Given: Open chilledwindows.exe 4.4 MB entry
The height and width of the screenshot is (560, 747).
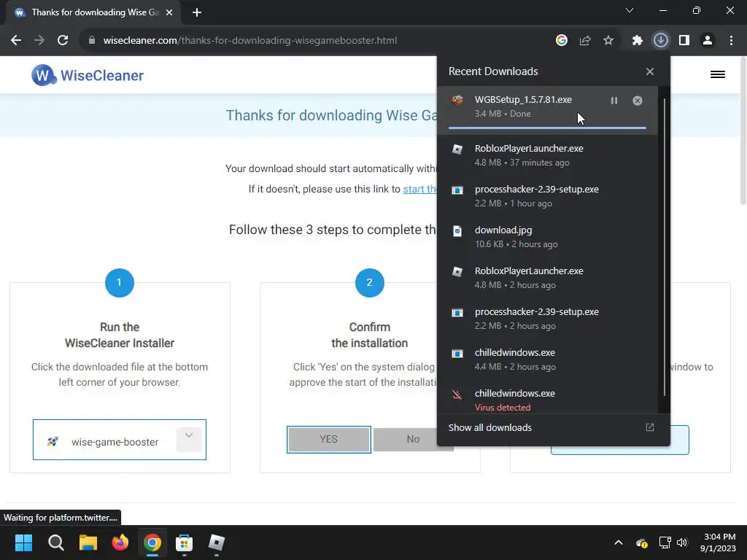Looking at the screenshot, I should pos(547,359).
